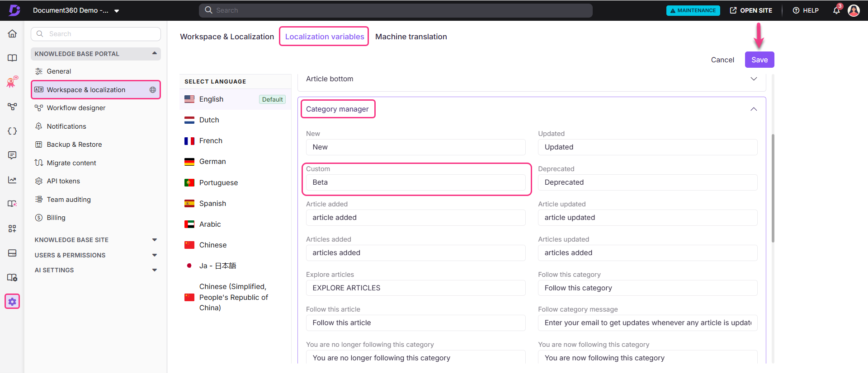The height and width of the screenshot is (373, 868).
Task: Open the Settings gear icon in rail
Action: [12, 301]
